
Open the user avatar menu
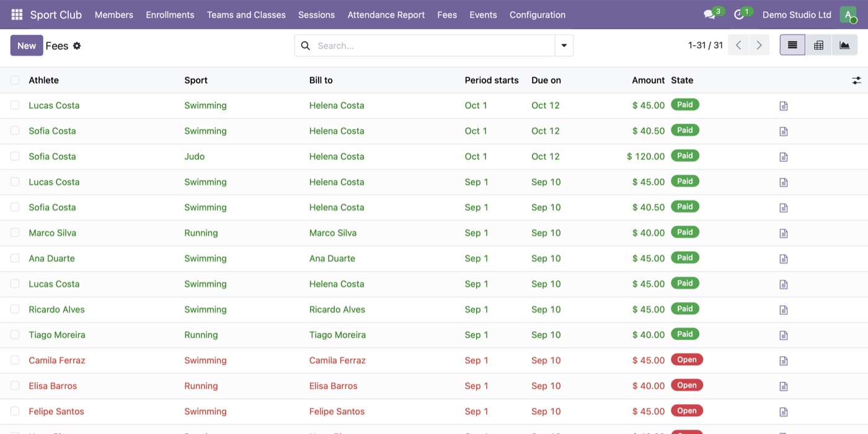(x=848, y=14)
